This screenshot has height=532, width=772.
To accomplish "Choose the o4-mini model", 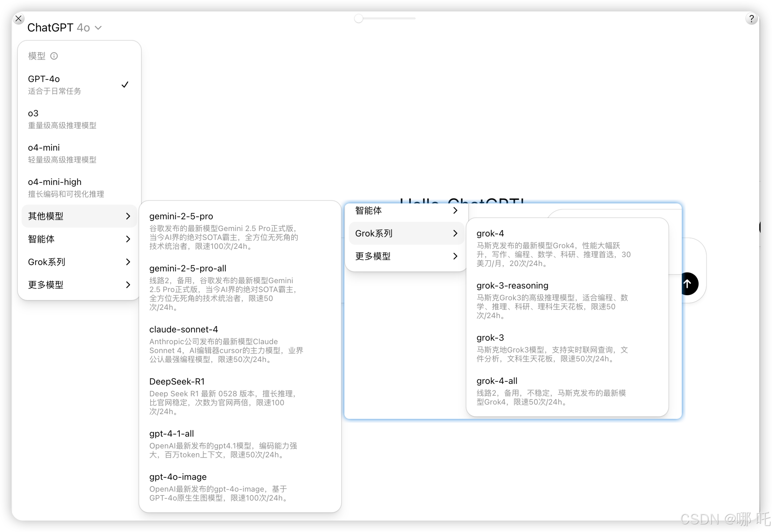I will tap(79, 153).
